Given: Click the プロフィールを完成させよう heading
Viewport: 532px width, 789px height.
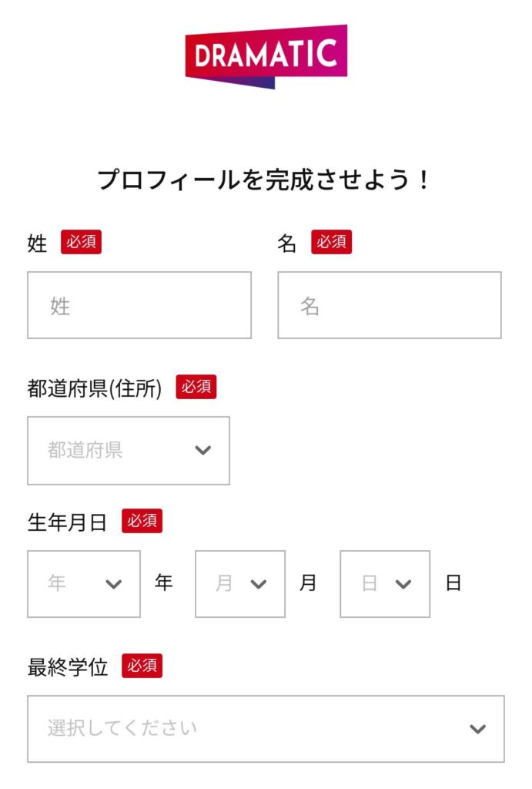Looking at the screenshot, I should point(264,180).
